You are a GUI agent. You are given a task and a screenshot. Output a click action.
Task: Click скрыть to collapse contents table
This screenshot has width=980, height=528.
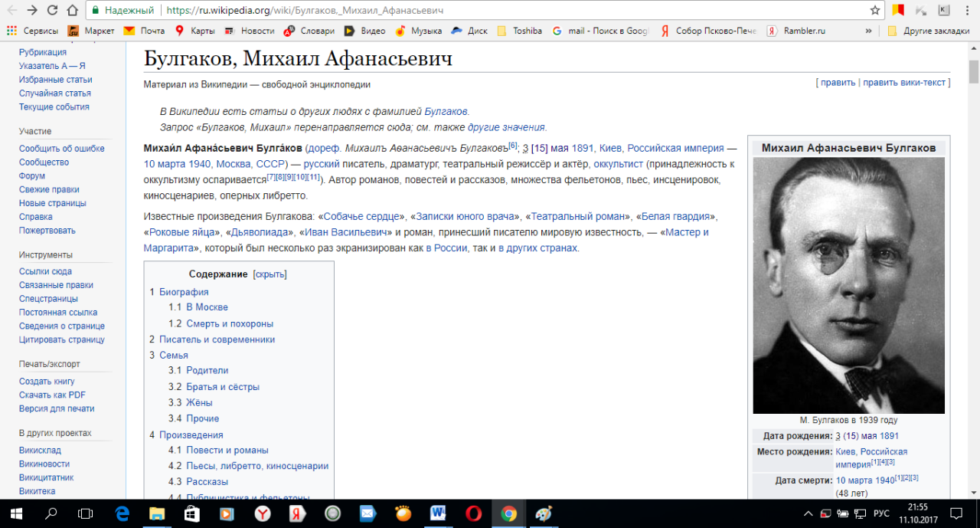point(269,274)
